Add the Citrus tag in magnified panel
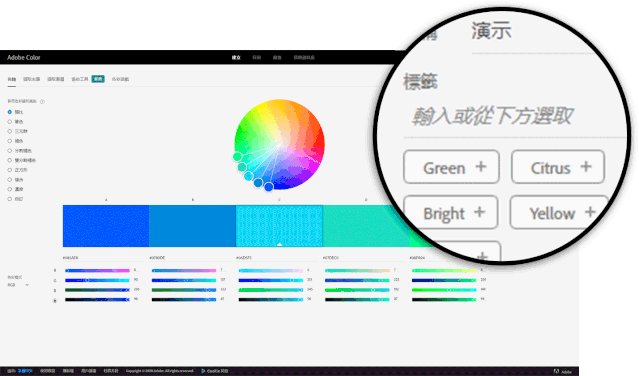Screen dimensions: 639x376 click(x=558, y=167)
